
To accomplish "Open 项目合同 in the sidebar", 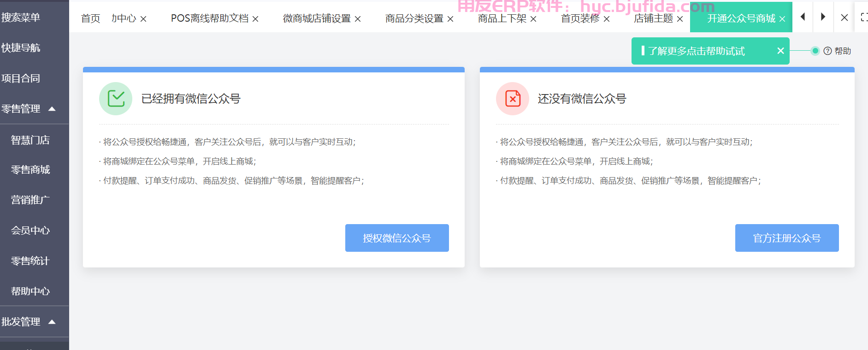I will click(x=21, y=78).
